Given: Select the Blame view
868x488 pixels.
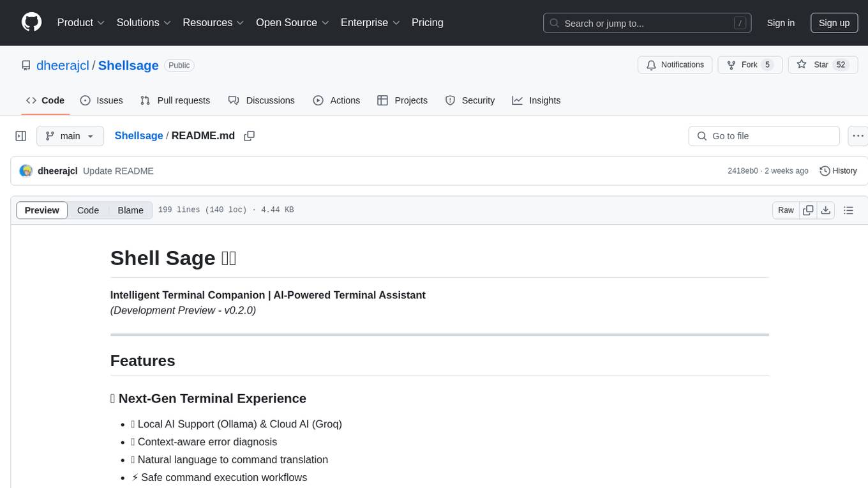Looking at the screenshot, I should point(130,210).
